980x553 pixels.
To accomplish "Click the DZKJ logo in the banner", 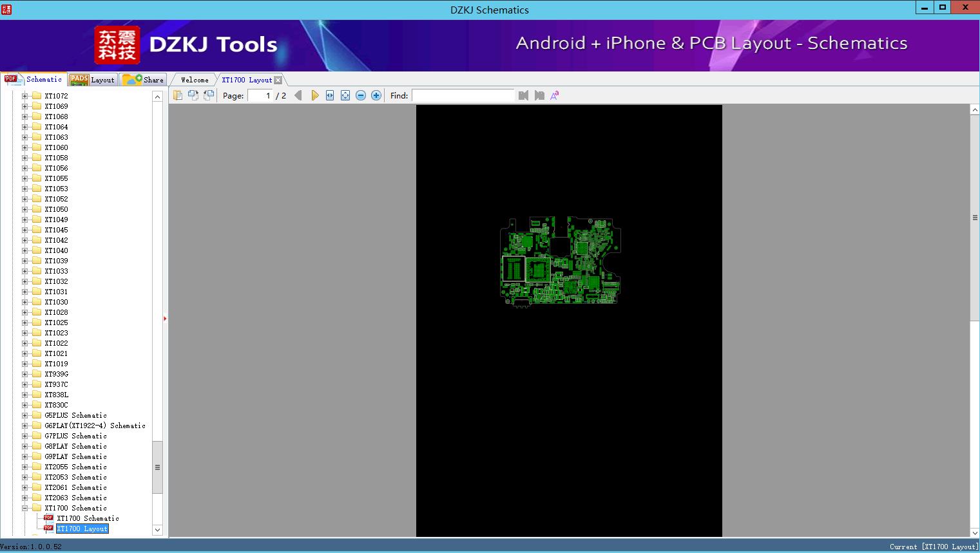I will [x=117, y=45].
